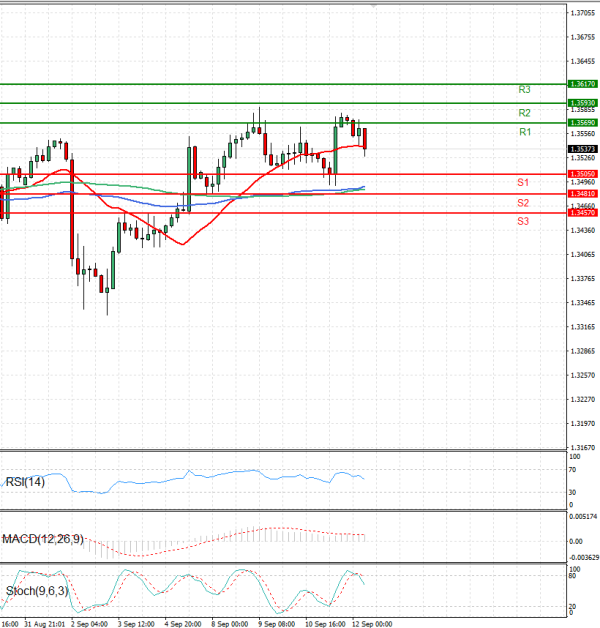This screenshot has height=628, width=600.
Task: Select the current price tag 1.35373
Action: coord(583,149)
